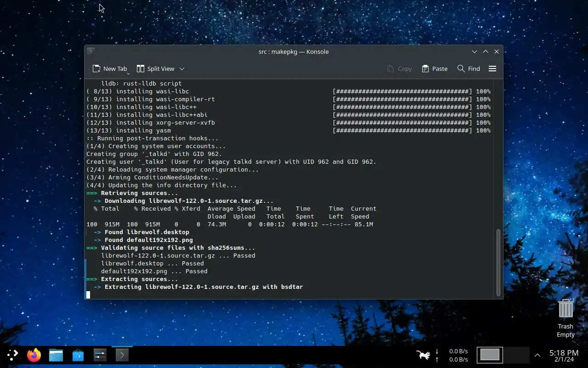Close the Konsole window
Viewport: 588px width, 368px height.
coord(497,52)
